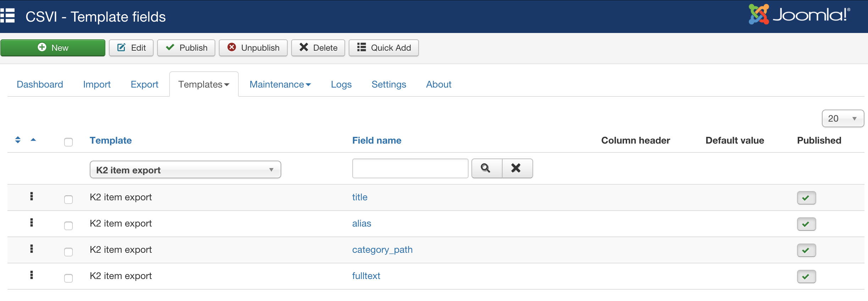868x301 pixels.
Task: Expand the Templates dropdown tab
Action: 204,84
